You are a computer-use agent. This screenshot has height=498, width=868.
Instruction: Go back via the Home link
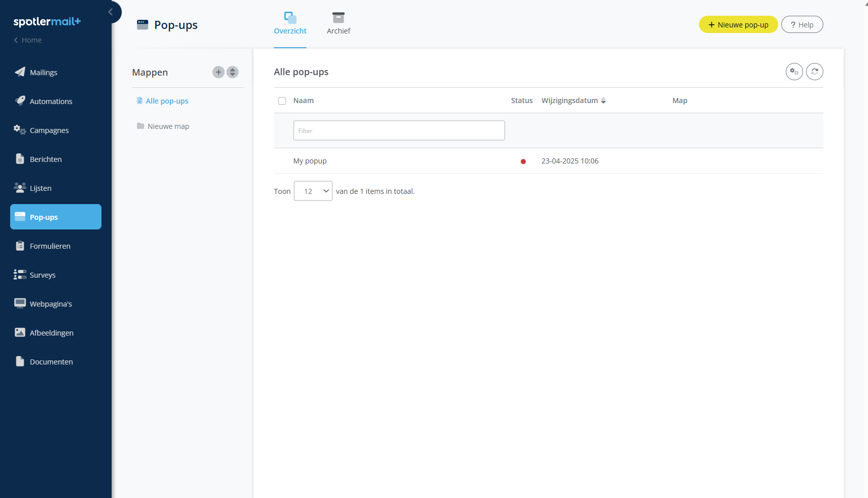point(31,40)
